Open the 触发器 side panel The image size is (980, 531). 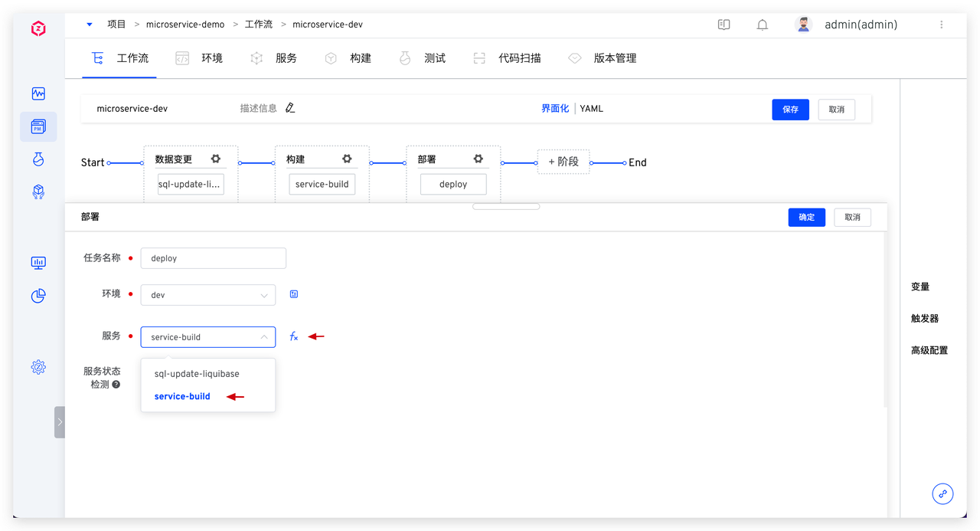click(x=925, y=319)
